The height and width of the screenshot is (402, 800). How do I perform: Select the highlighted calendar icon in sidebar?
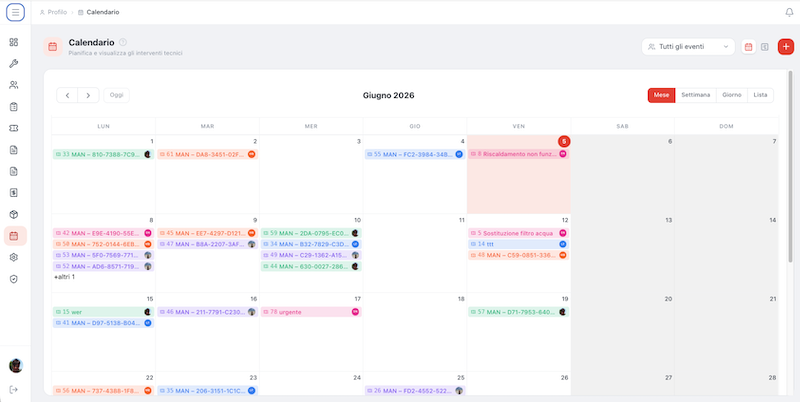(x=15, y=236)
